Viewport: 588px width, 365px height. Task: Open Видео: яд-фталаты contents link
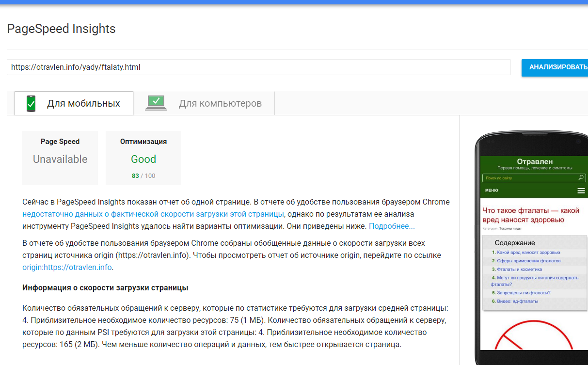coord(517,301)
